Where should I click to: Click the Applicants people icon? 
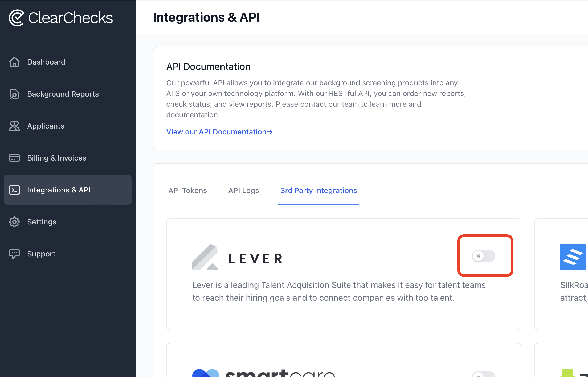coord(14,126)
